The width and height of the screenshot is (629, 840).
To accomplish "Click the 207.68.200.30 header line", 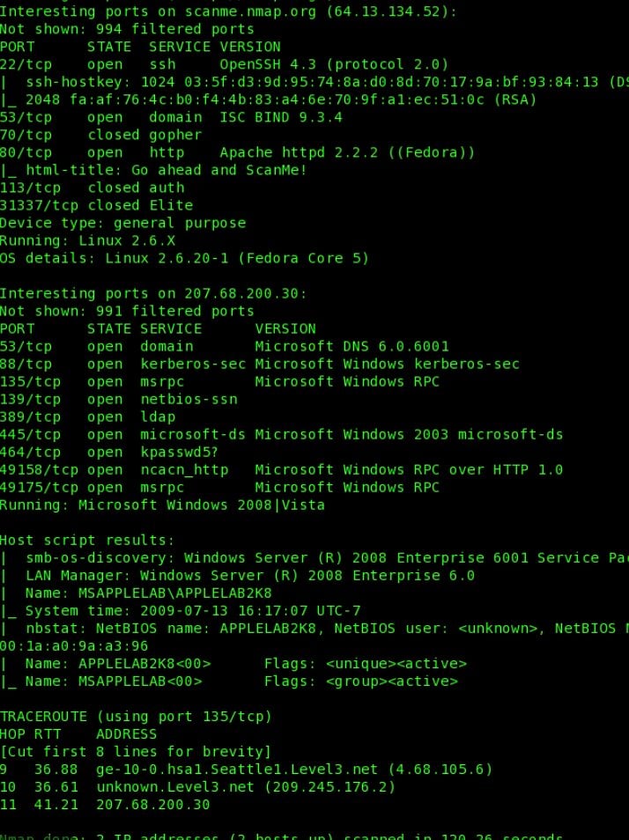I will point(153,293).
